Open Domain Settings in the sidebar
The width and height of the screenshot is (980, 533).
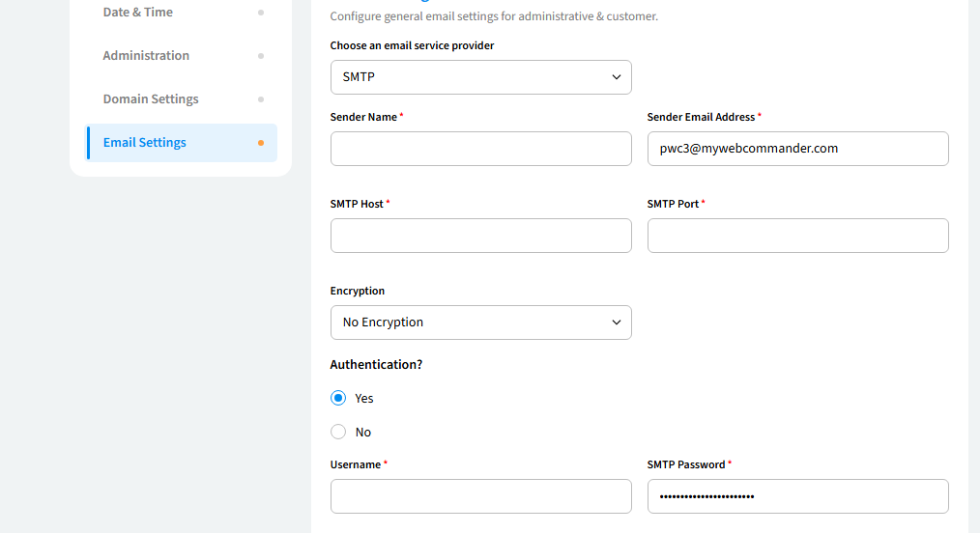(x=151, y=99)
